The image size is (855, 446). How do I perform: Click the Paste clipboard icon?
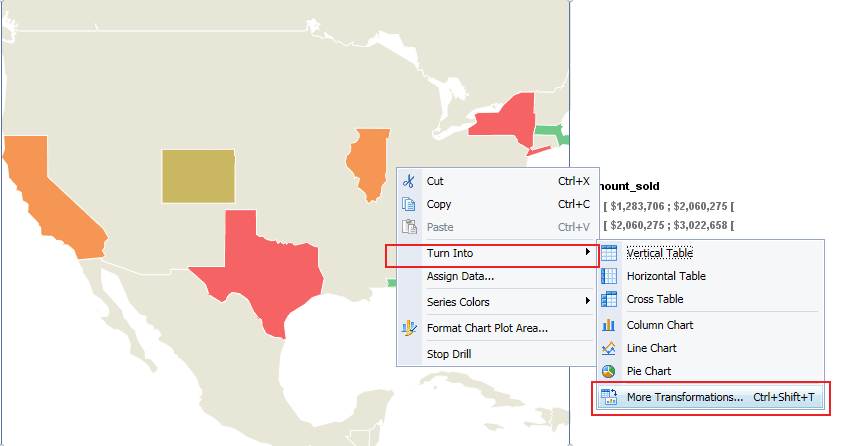pyautogui.click(x=409, y=227)
